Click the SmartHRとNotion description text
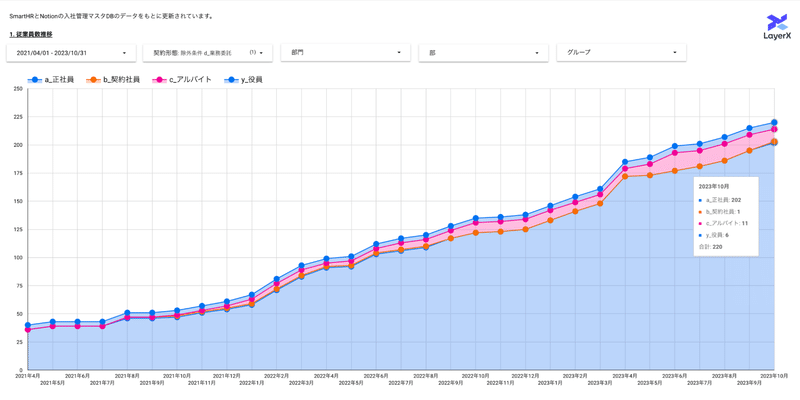This screenshot has width=800, height=400. (111, 17)
